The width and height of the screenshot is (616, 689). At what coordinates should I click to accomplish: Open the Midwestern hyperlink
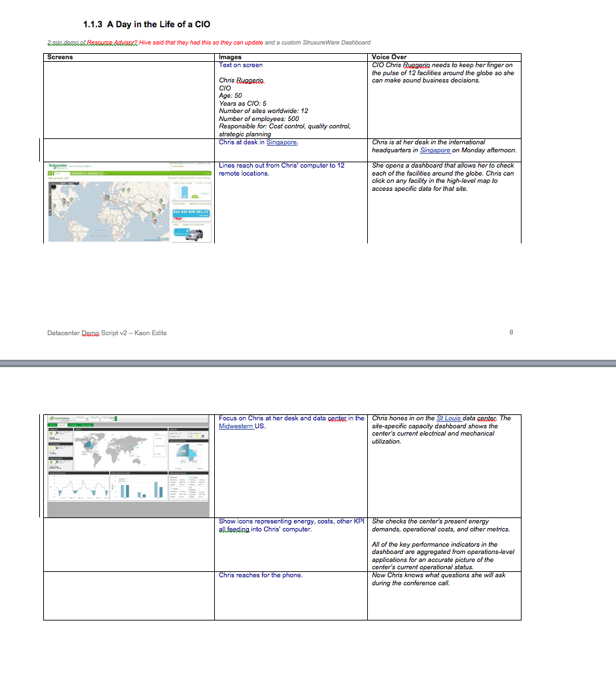pyautogui.click(x=235, y=426)
